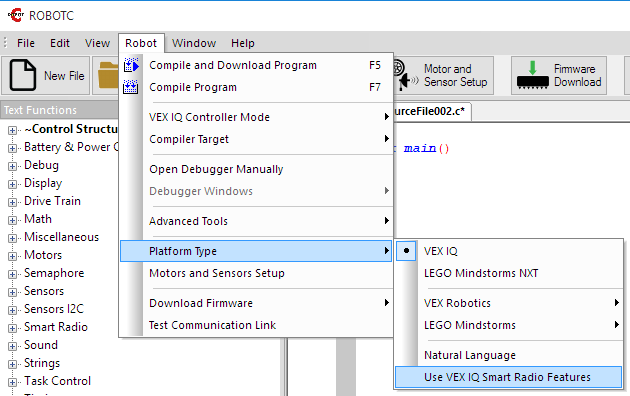Expand the Sensors tree node

tap(12, 292)
